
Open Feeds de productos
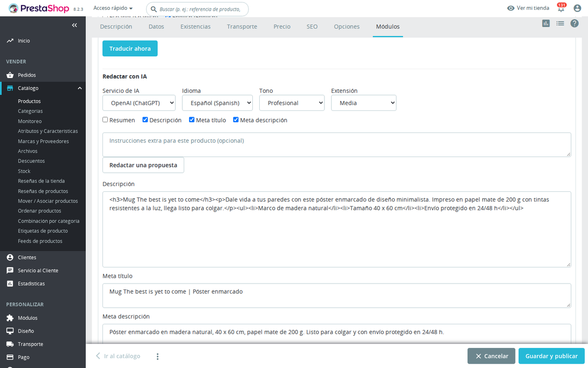tap(40, 241)
